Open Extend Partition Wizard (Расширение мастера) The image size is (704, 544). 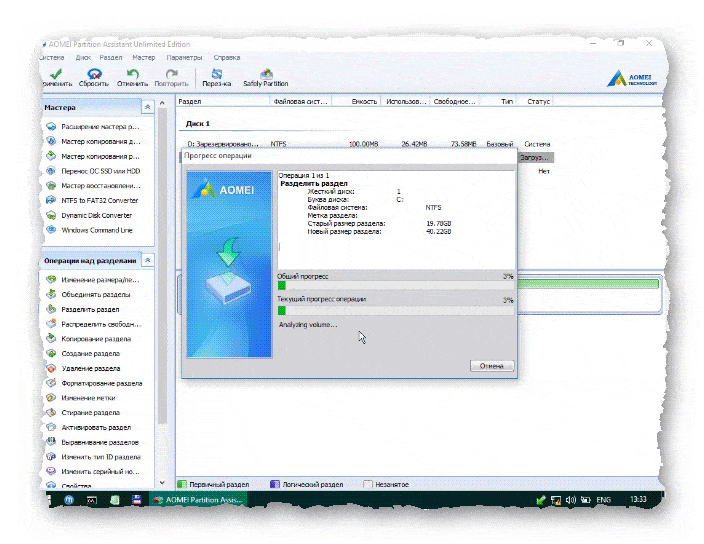tap(93, 127)
